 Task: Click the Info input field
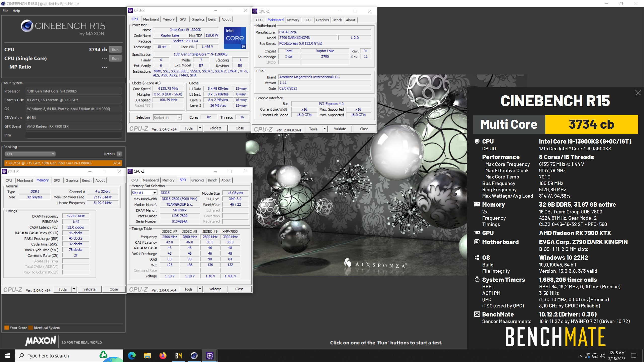point(73,135)
